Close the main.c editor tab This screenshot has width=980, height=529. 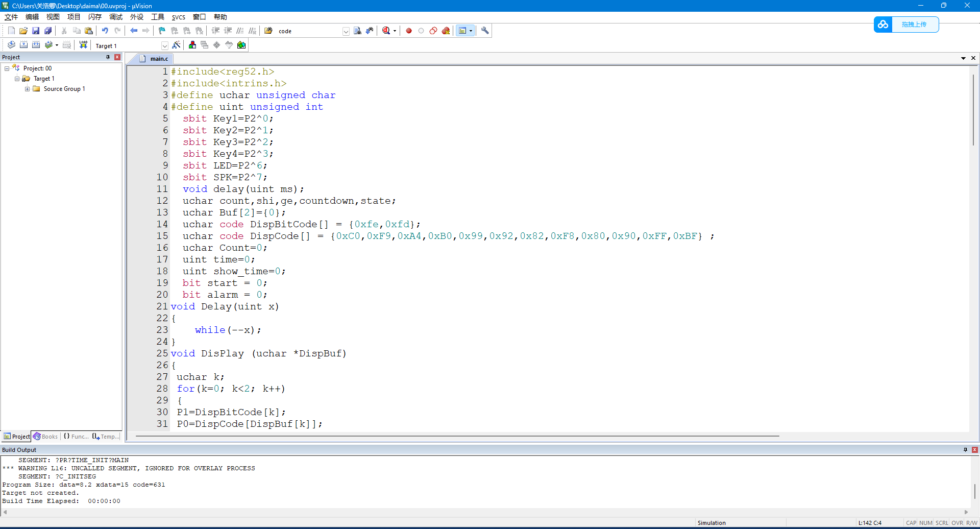pyautogui.click(x=973, y=58)
